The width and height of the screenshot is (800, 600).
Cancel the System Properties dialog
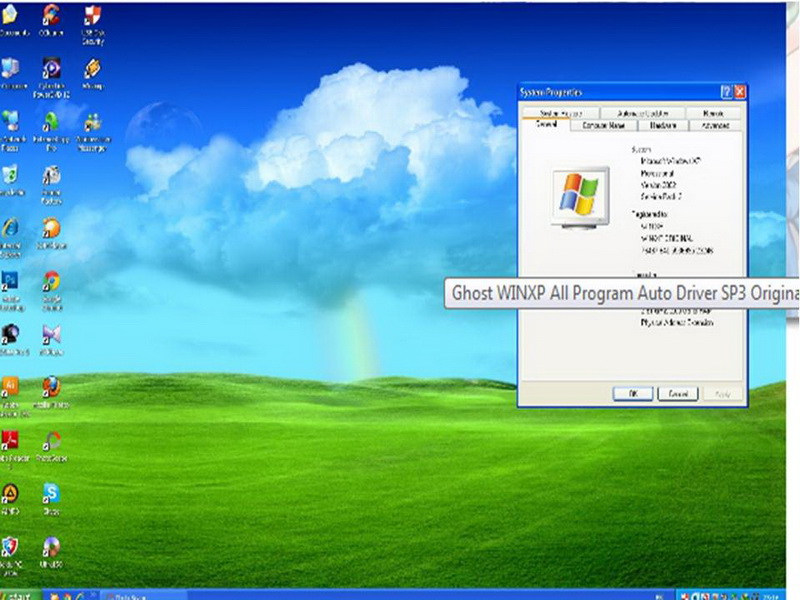click(x=678, y=393)
